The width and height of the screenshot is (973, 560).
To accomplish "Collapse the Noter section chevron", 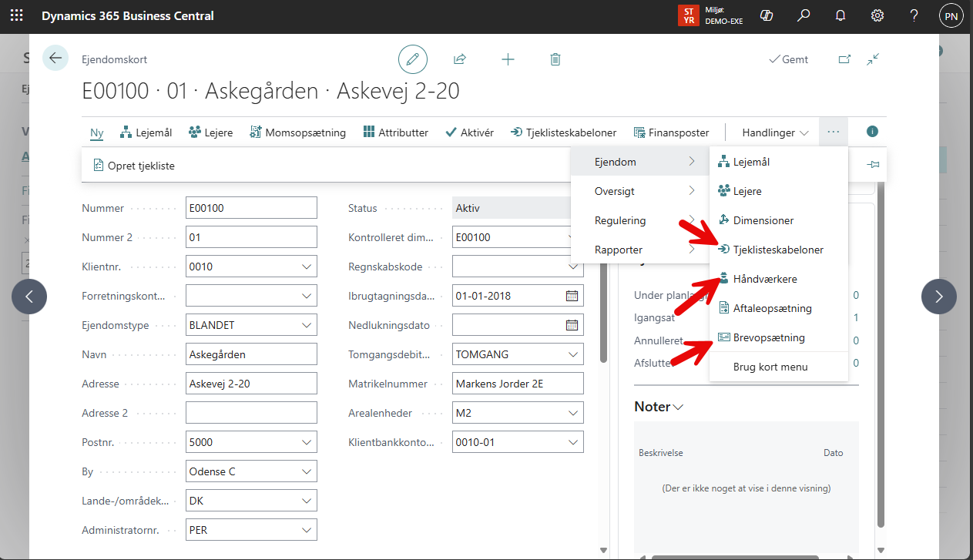I will (679, 407).
